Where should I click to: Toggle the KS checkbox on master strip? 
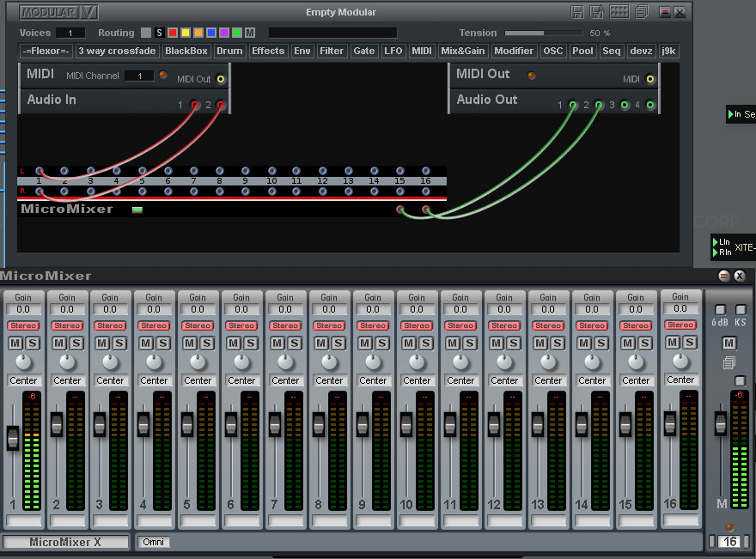[741, 310]
